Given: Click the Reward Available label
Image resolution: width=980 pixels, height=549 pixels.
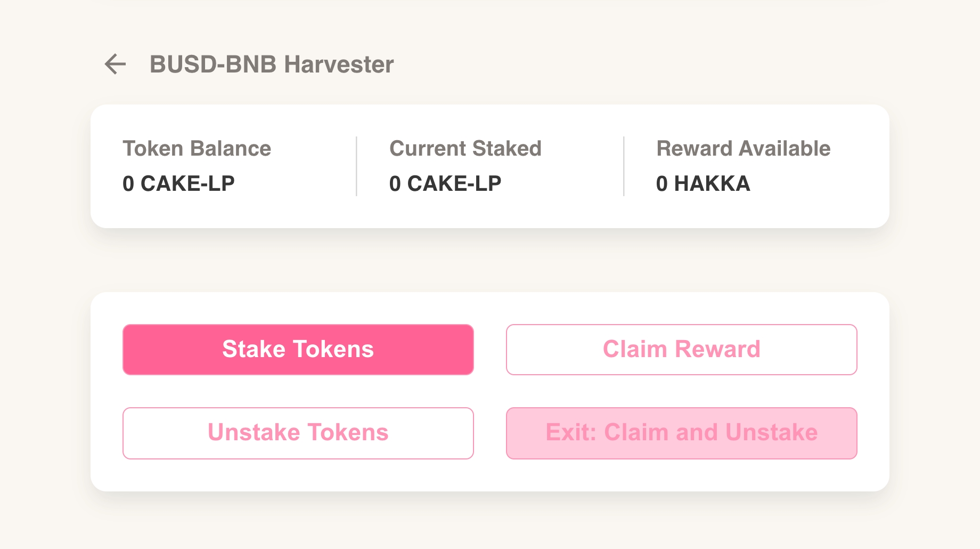Looking at the screenshot, I should pos(743,148).
